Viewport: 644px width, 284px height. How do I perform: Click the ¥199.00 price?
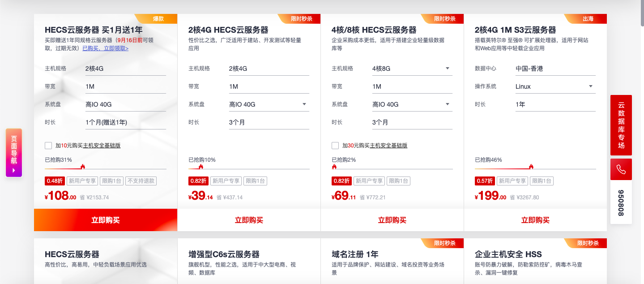pos(490,196)
